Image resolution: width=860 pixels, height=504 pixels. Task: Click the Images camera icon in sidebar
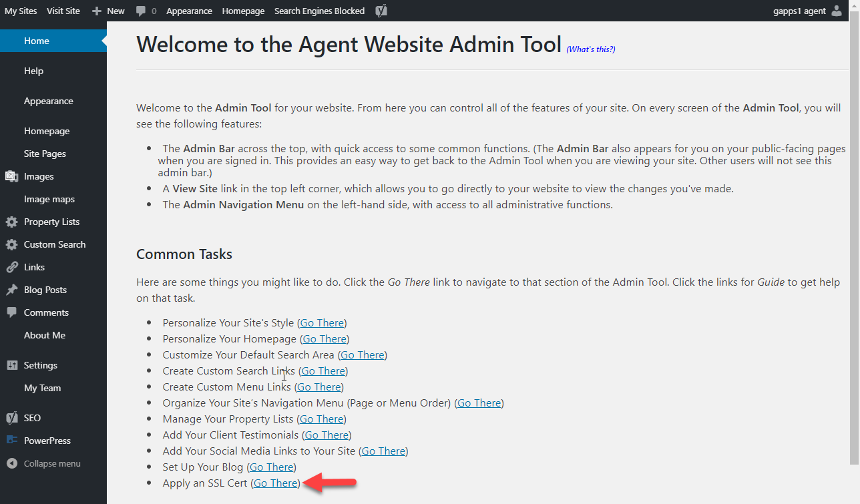coord(11,176)
